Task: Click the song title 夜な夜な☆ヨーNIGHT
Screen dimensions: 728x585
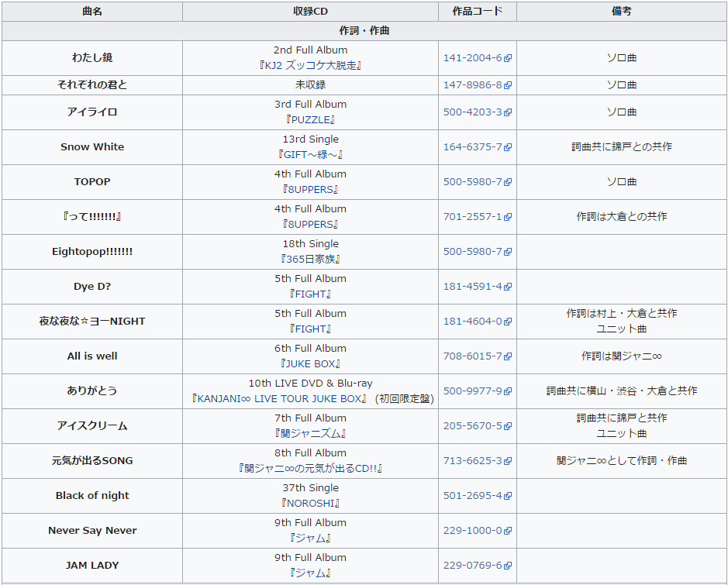Action: pyautogui.click(x=92, y=321)
